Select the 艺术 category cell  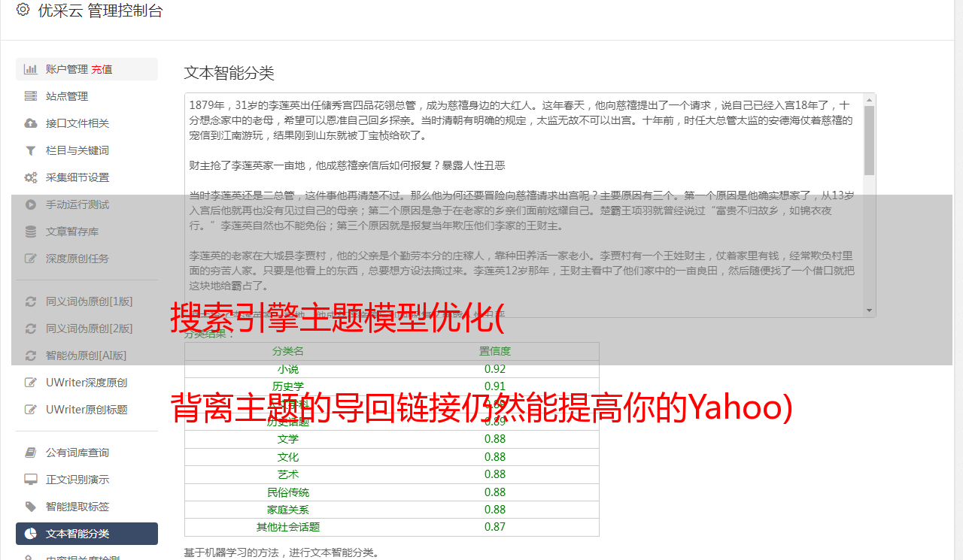(288, 474)
